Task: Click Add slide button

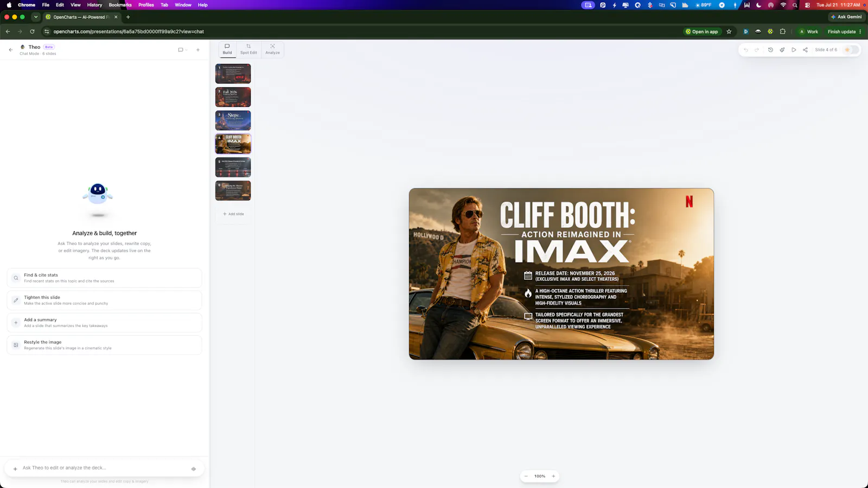Action: [233, 214]
